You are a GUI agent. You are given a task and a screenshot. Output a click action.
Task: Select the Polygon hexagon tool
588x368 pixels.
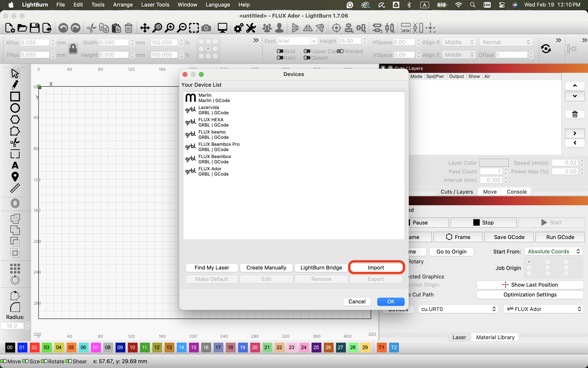pos(15,120)
